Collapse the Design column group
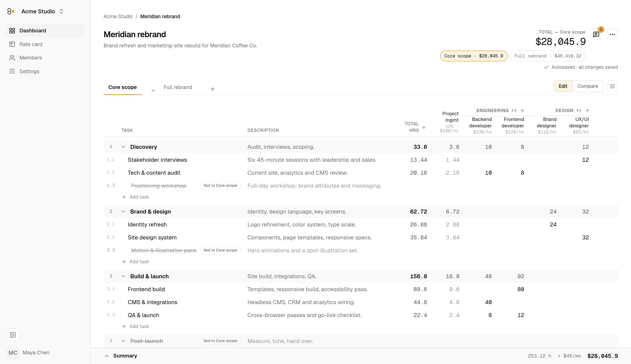This screenshot has width=631, height=364. (579, 110)
